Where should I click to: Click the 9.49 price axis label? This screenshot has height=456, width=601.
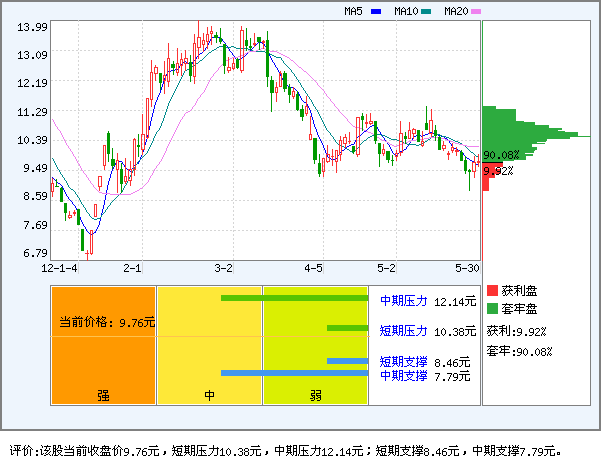[35, 168]
